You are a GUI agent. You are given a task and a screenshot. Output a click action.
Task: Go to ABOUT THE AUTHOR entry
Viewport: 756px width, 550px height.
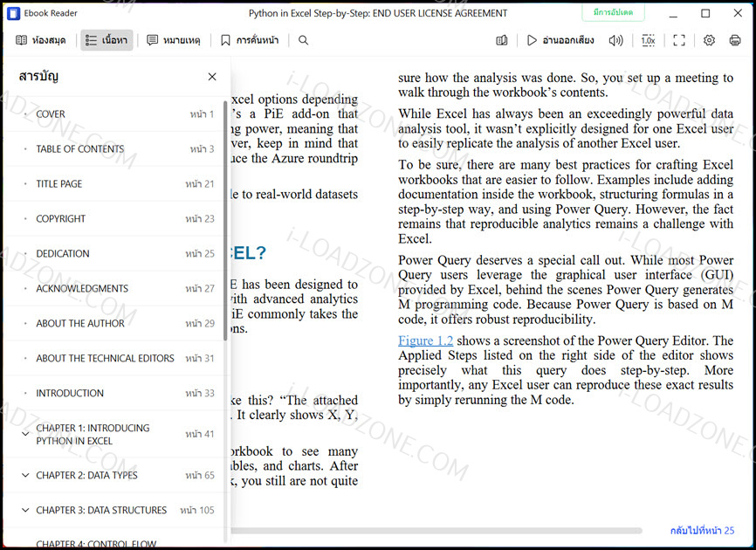(115, 323)
